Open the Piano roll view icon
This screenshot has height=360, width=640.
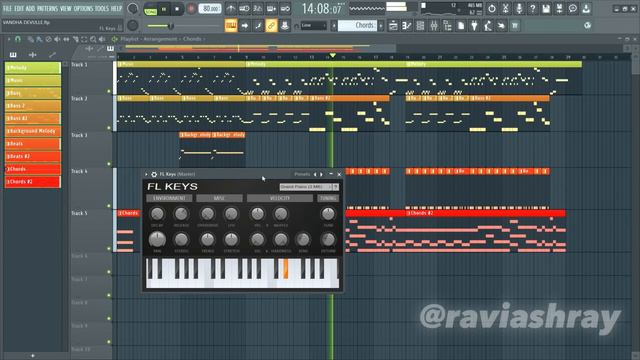click(x=407, y=26)
